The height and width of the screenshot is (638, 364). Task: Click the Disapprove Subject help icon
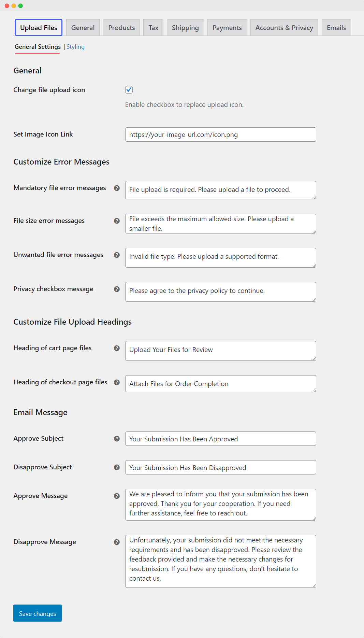117,467
